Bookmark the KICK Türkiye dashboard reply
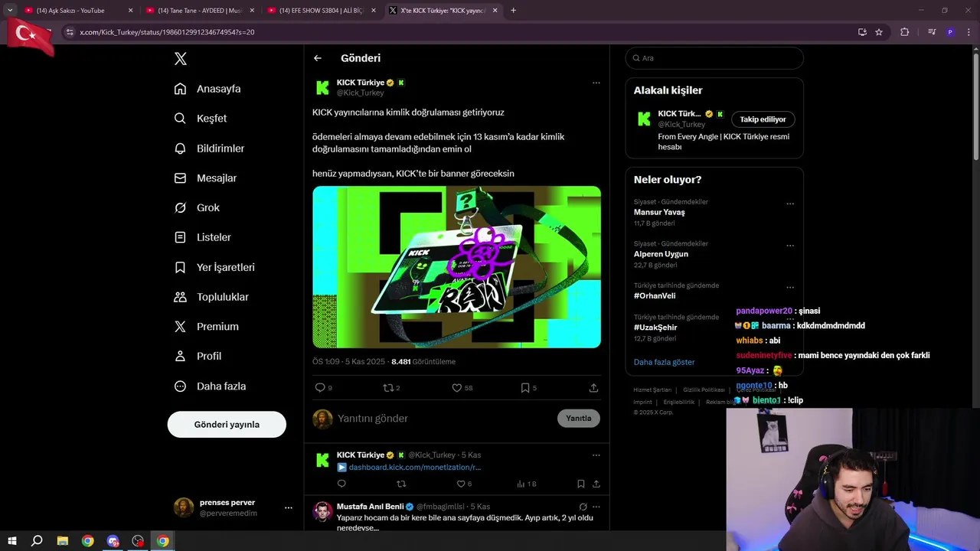The image size is (980, 551). [x=580, y=484]
